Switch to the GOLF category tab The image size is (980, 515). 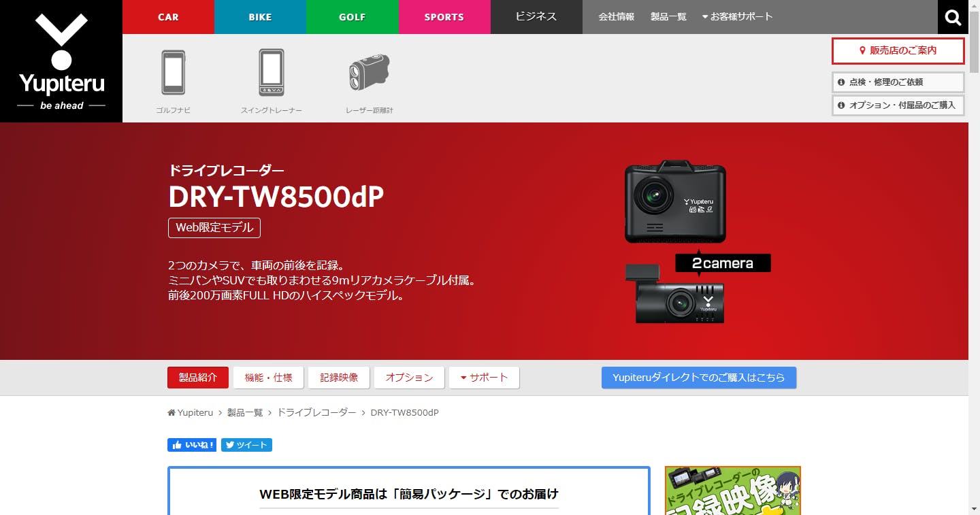tap(352, 17)
